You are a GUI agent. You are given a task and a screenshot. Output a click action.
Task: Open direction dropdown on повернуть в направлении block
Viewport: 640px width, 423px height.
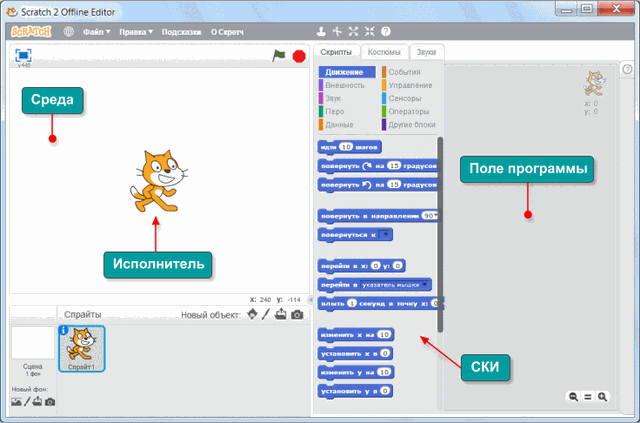[x=435, y=216]
